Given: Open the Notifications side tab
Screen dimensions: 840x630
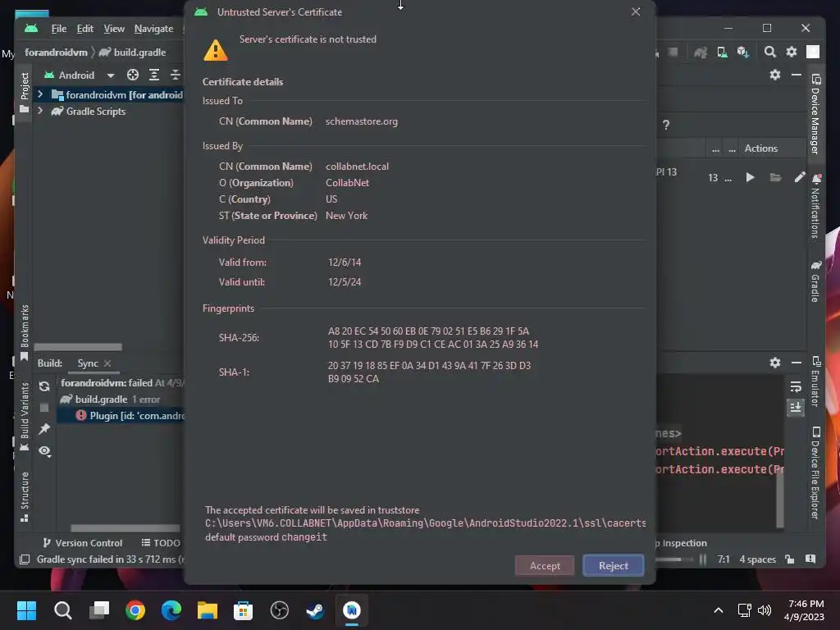Looking at the screenshot, I should click(x=815, y=206).
